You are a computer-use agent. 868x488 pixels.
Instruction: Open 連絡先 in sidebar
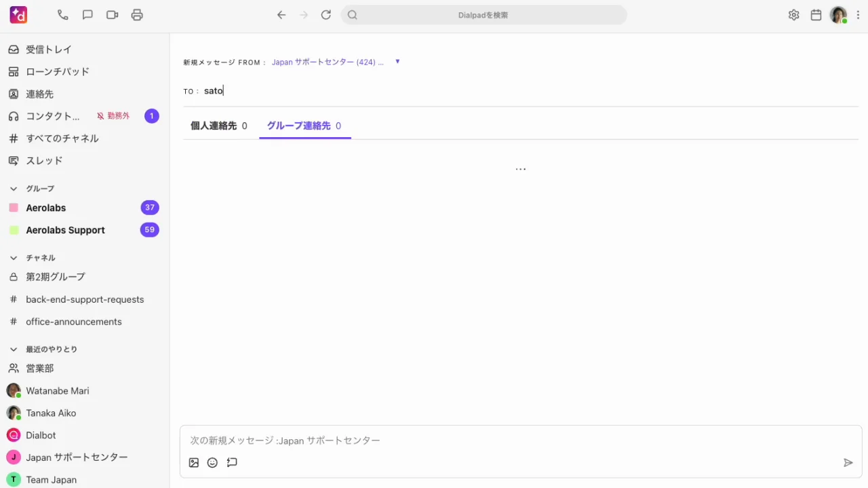pyautogui.click(x=40, y=94)
